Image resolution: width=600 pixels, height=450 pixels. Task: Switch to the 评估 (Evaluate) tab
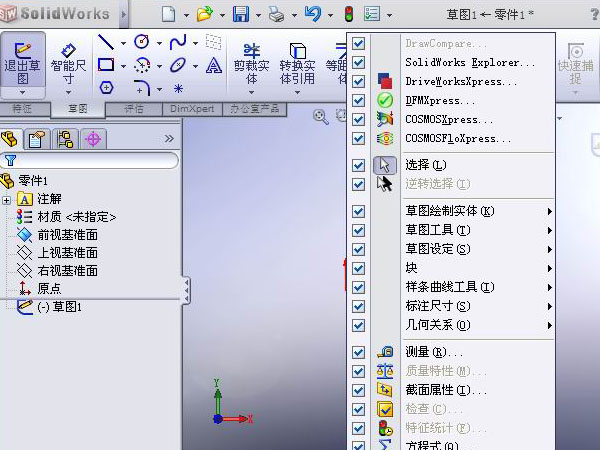134,109
